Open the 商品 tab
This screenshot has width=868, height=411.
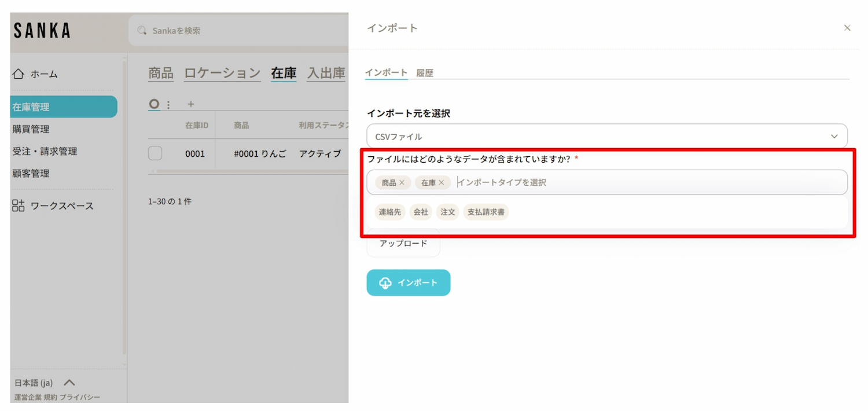click(x=161, y=73)
